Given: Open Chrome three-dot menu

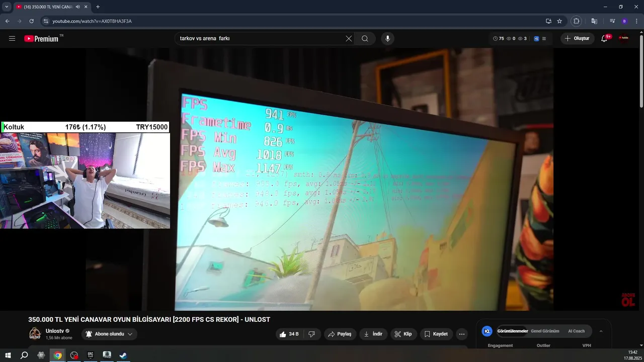Looking at the screenshot, I should tap(636, 21).
